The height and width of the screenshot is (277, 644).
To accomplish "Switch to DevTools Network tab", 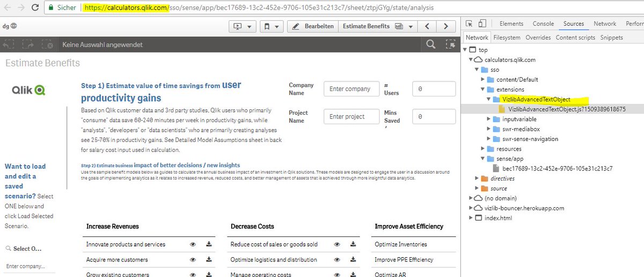I will point(605,24).
